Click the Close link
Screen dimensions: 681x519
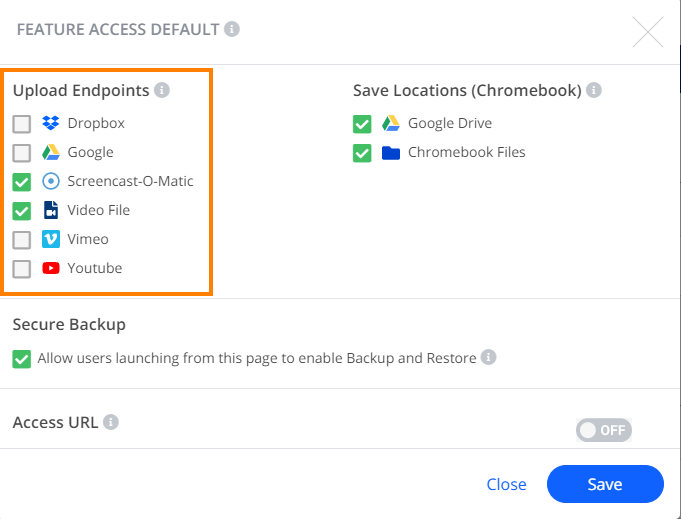pos(506,484)
